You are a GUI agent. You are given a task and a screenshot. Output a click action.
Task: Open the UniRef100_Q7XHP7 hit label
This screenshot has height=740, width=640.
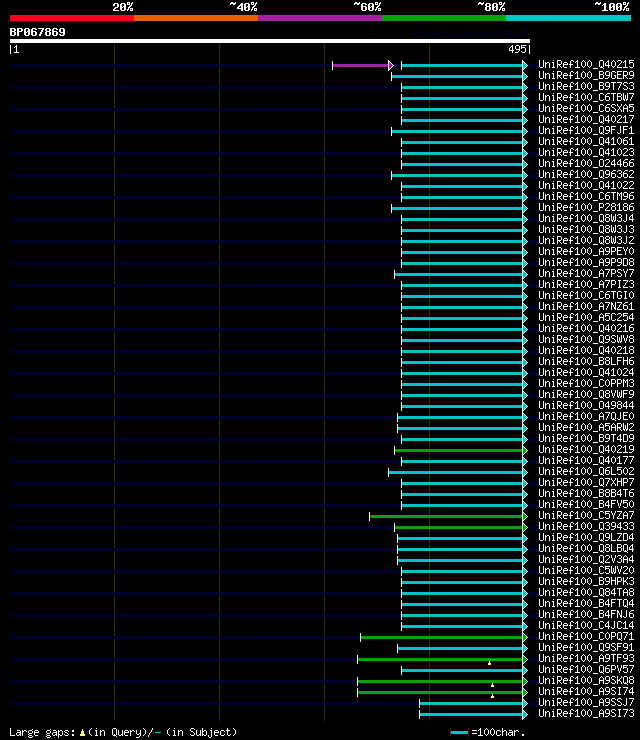[586, 482]
